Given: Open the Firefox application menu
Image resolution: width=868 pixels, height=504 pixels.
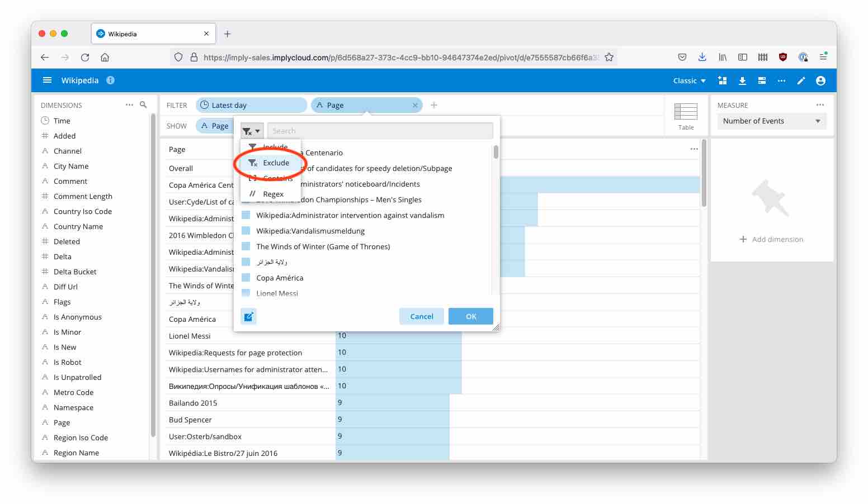Looking at the screenshot, I should pos(823,57).
